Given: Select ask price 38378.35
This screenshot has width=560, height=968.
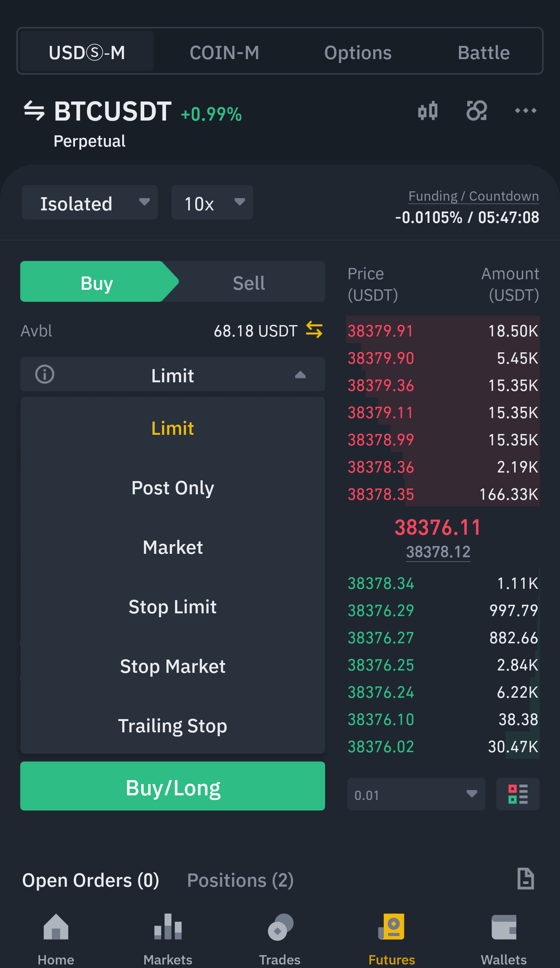Looking at the screenshot, I should (x=381, y=494).
